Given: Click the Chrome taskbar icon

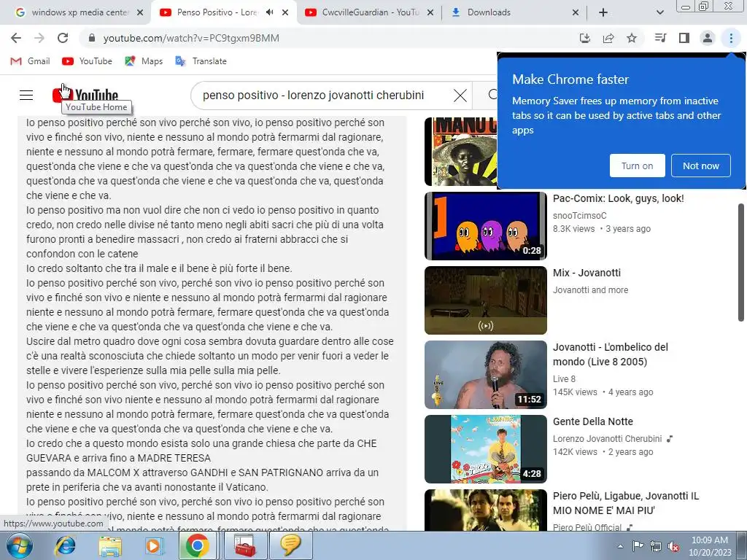Looking at the screenshot, I should [197, 545].
